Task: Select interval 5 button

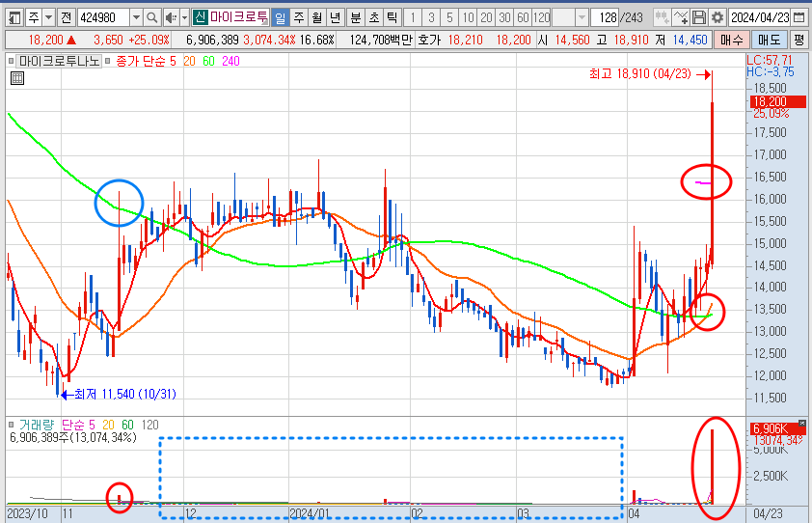Action: [x=449, y=18]
